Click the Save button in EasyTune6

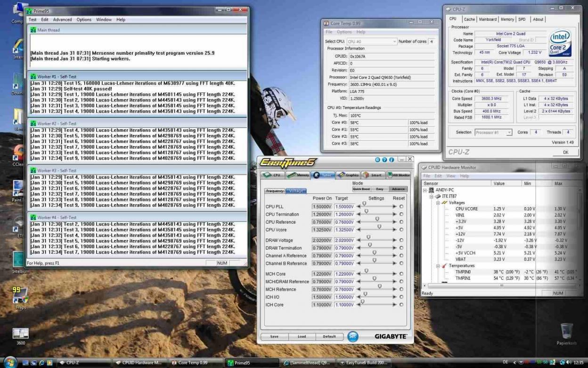pos(274,336)
